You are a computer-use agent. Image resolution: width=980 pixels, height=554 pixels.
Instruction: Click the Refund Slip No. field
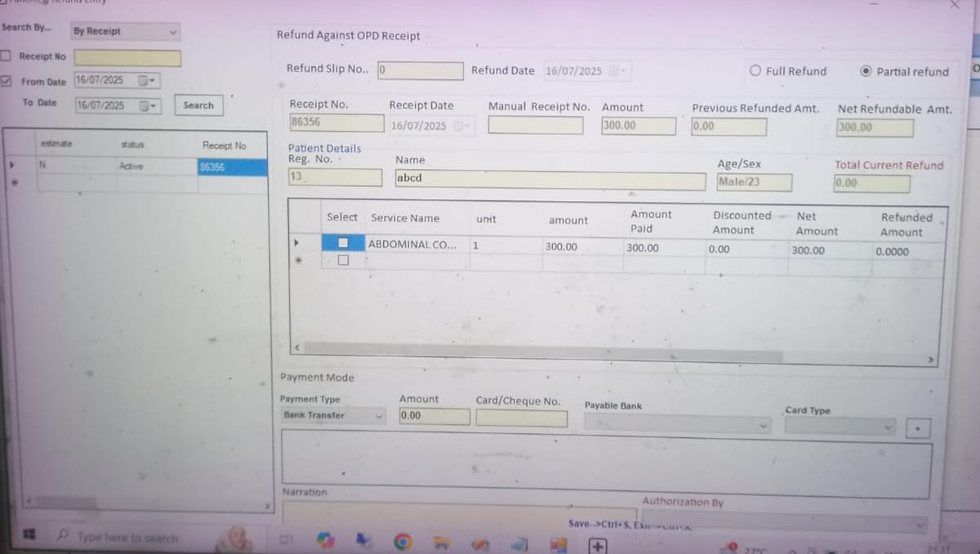[421, 70]
